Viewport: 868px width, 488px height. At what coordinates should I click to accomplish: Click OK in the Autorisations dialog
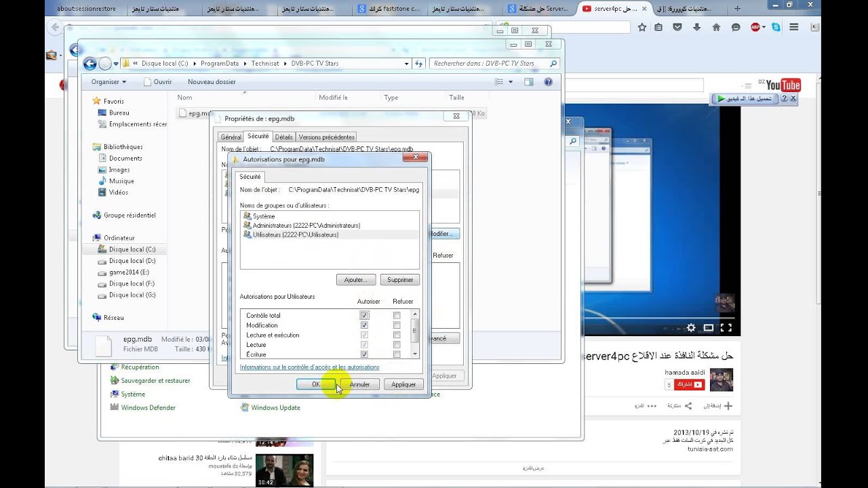pos(316,384)
